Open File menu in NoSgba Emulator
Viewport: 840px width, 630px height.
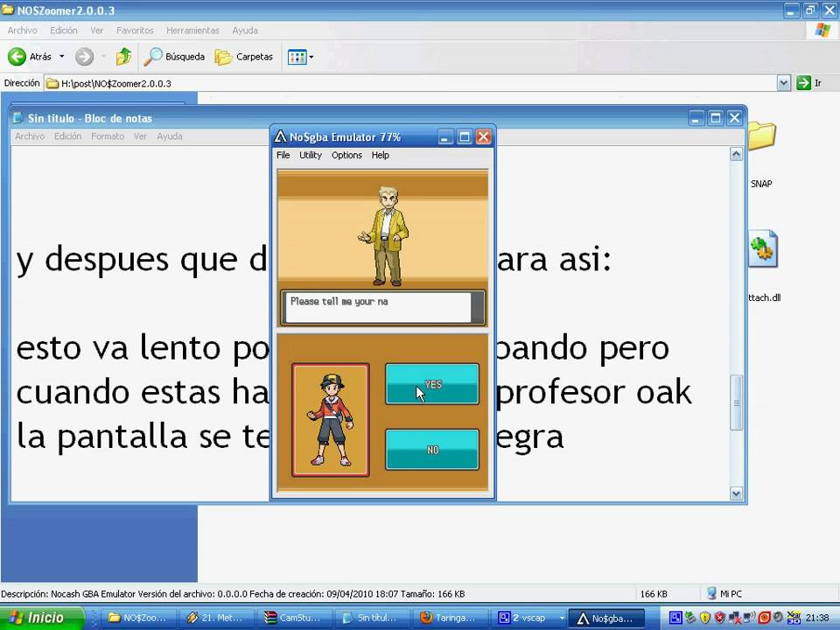coord(283,156)
